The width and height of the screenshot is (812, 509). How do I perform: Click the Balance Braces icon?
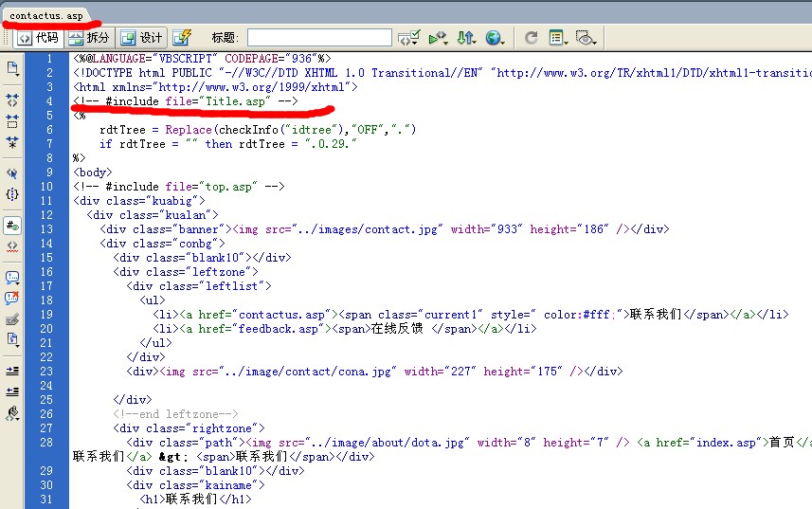pos(12,194)
